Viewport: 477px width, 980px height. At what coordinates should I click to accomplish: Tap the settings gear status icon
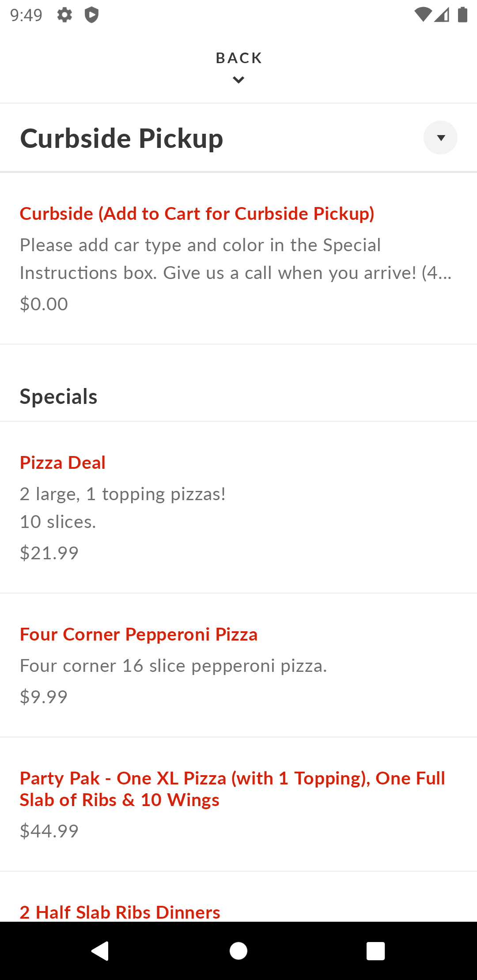[x=64, y=15]
